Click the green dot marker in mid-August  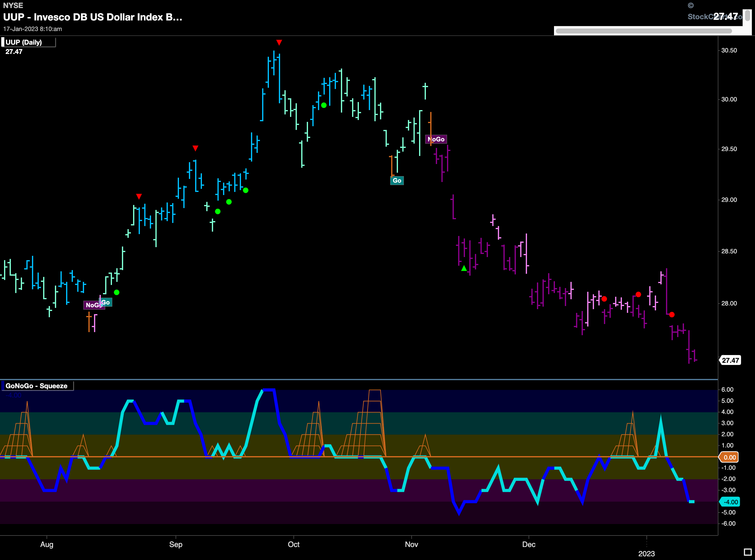pyautogui.click(x=117, y=292)
